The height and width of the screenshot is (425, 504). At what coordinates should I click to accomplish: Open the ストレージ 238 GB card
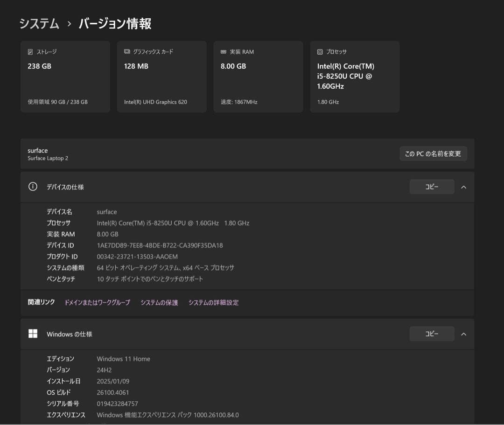pos(65,77)
